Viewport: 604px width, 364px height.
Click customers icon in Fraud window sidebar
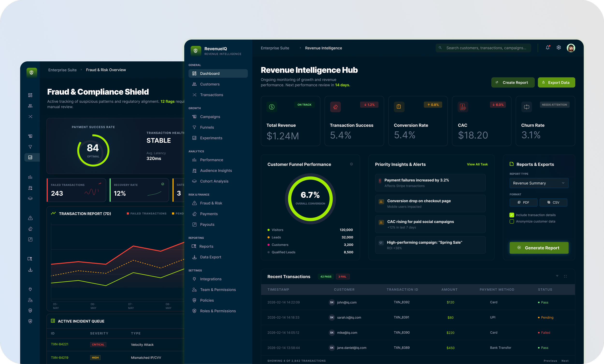pos(30,106)
